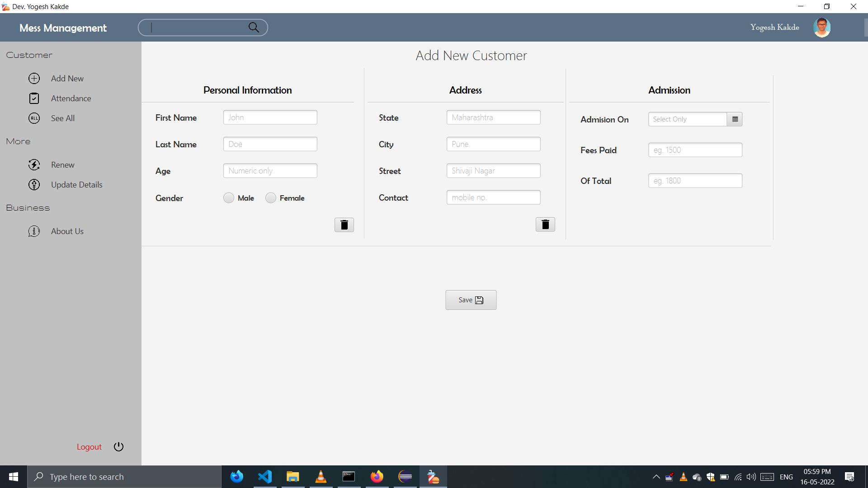Clear Address fields using the trash icon
The height and width of the screenshot is (488, 868).
point(545,224)
